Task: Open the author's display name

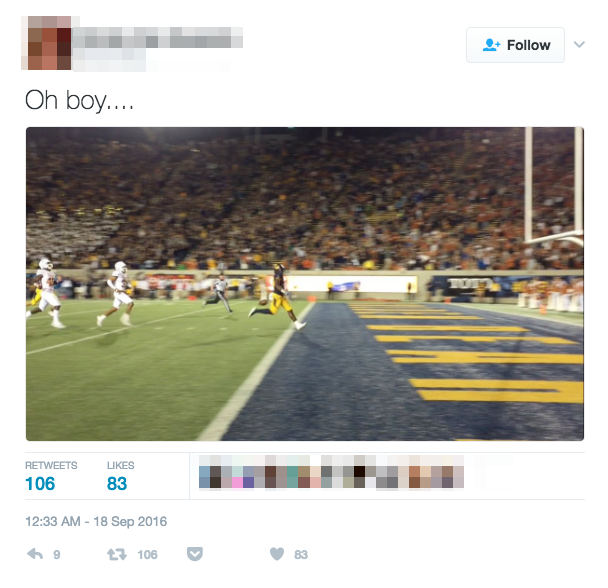Action: pos(157,38)
